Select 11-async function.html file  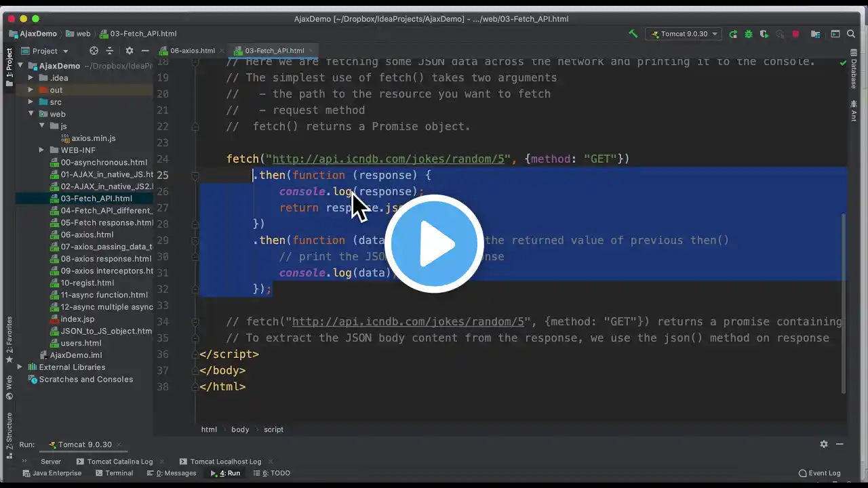(x=98, y=295)
